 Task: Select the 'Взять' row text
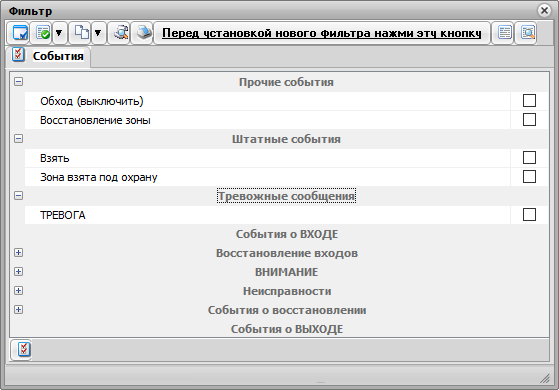click(55, 158)
